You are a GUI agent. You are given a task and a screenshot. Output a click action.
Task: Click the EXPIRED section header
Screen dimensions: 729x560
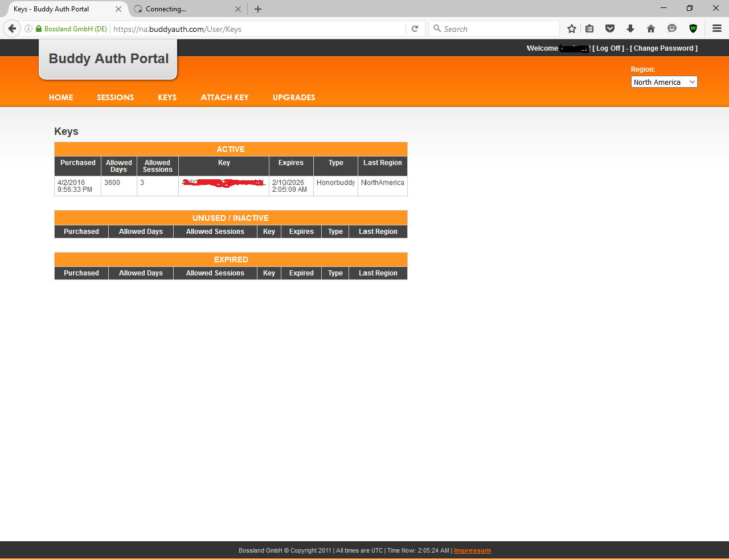(x=231, y=260)
